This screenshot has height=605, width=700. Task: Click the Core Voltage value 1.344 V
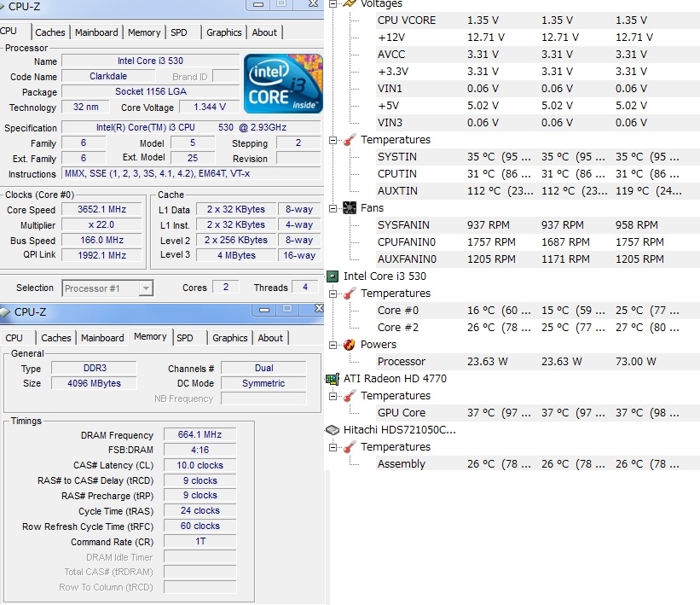[210, 107]
